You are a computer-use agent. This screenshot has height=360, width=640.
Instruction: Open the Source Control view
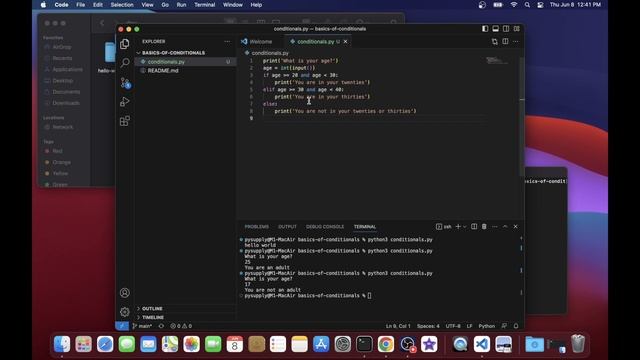(x=125, y=83)
